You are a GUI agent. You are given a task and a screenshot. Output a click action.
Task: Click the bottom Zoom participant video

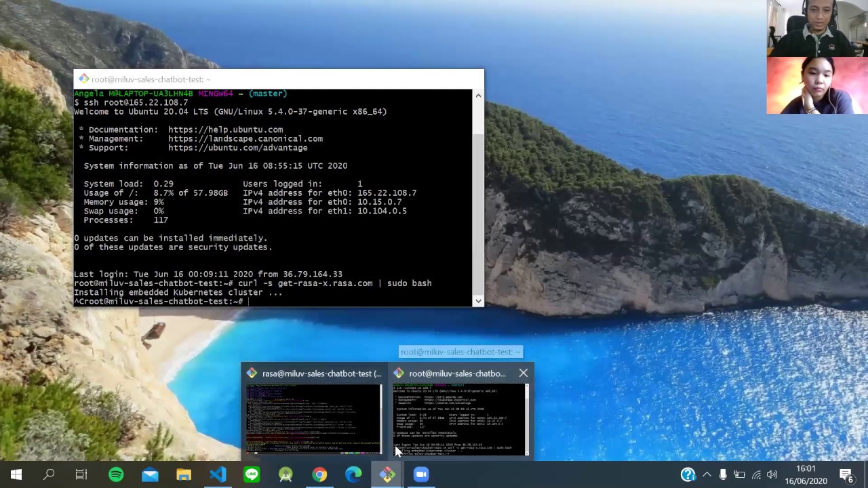pos(817,85)
